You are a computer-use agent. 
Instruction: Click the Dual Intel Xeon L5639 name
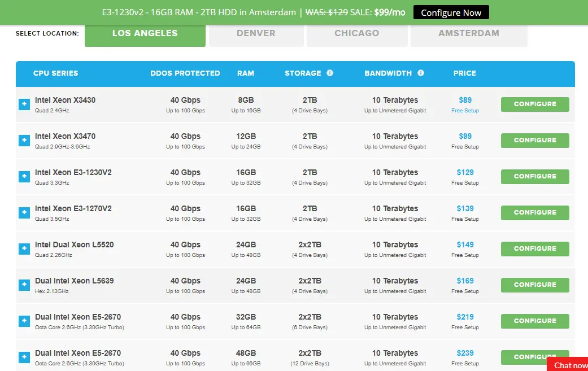tap(74, 281)
